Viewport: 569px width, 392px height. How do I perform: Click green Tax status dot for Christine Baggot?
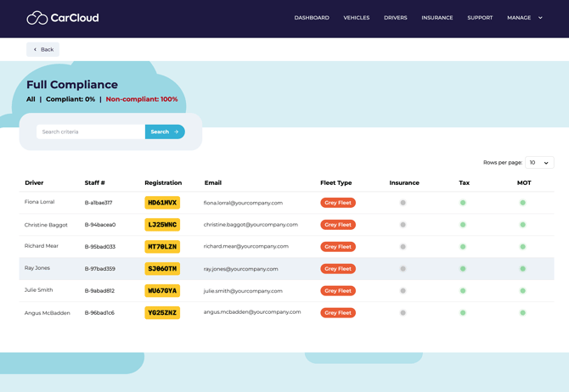pyautogui.click(x=463, y=225)
